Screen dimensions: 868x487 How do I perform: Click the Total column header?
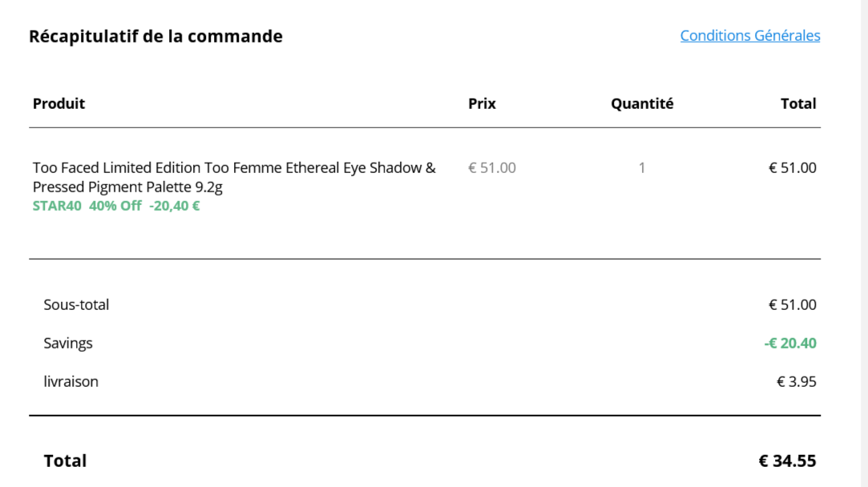[798, 103]
